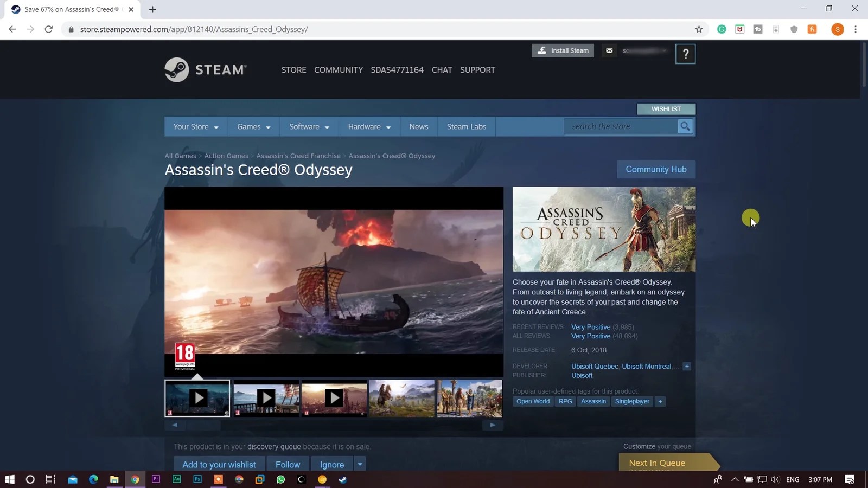The width and height of the screenshot is (868, 488).
Task: Expand the Hardware dropdown menu
Action: (x=369, y=126)
